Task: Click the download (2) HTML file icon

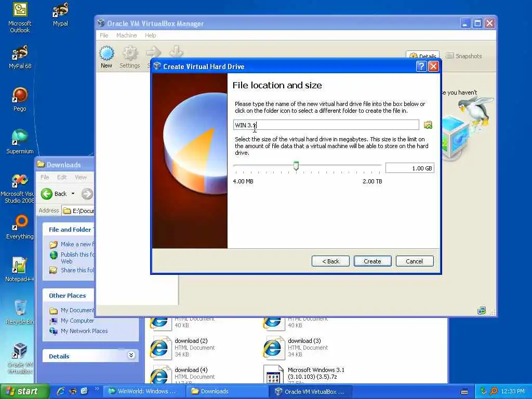Action: (x=161, y=348)
